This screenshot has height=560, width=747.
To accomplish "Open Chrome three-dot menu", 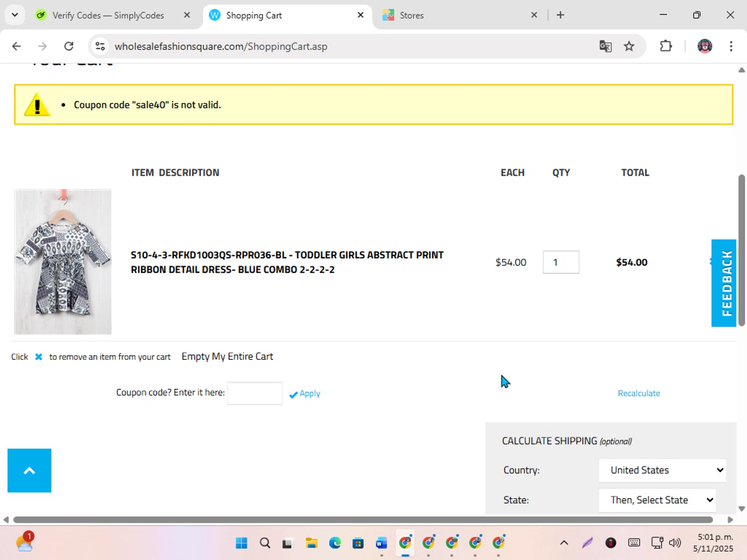I will [x=731, y=46].
